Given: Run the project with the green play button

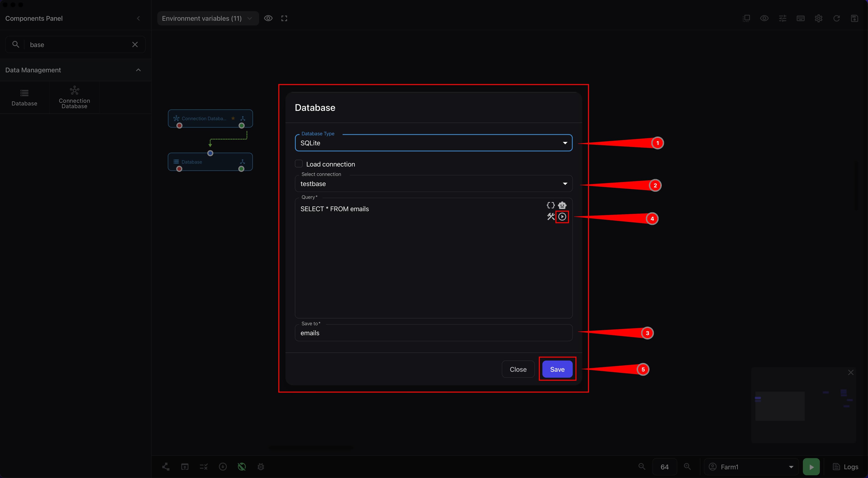Looking at the screenshot, I should pyautogui.click(x=811, y=467).
